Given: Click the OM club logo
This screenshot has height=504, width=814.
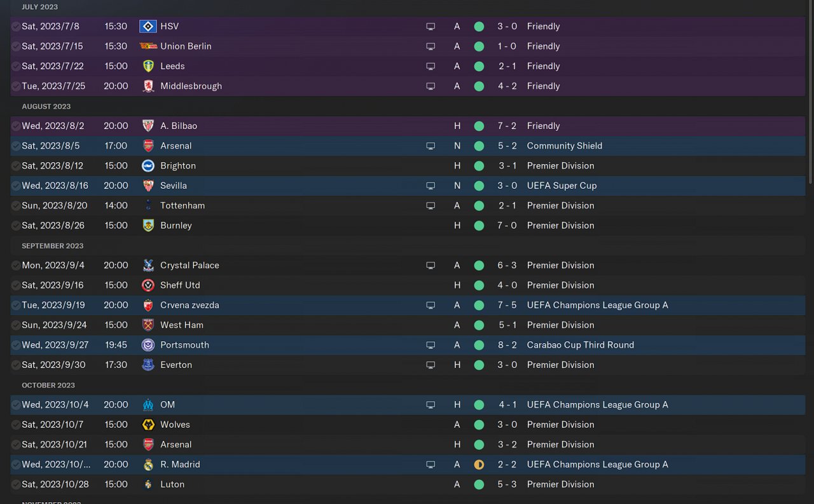Looking at the screenshot, I should (148, 405).
